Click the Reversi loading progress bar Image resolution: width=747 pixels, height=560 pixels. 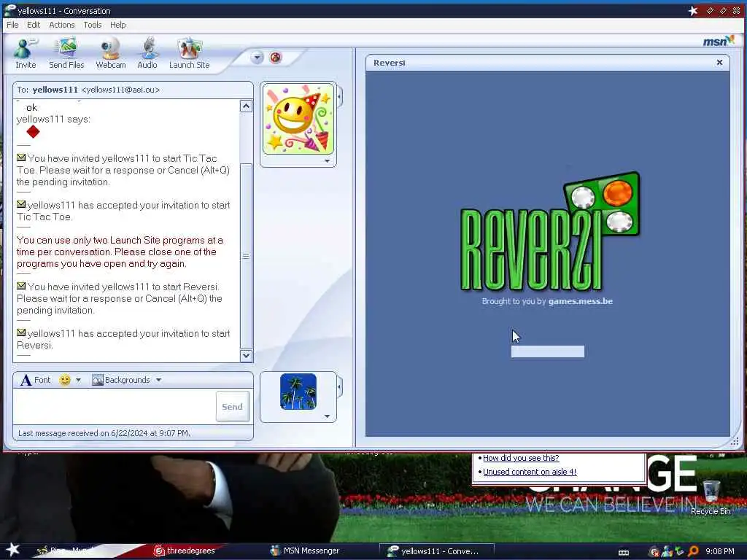tap(547, 351)
